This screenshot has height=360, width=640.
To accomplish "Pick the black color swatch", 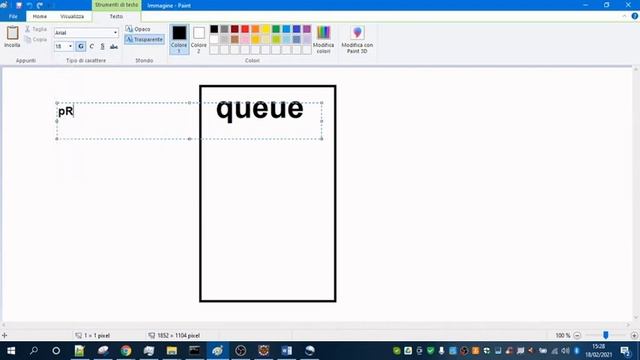I will [x=214, y=29].
